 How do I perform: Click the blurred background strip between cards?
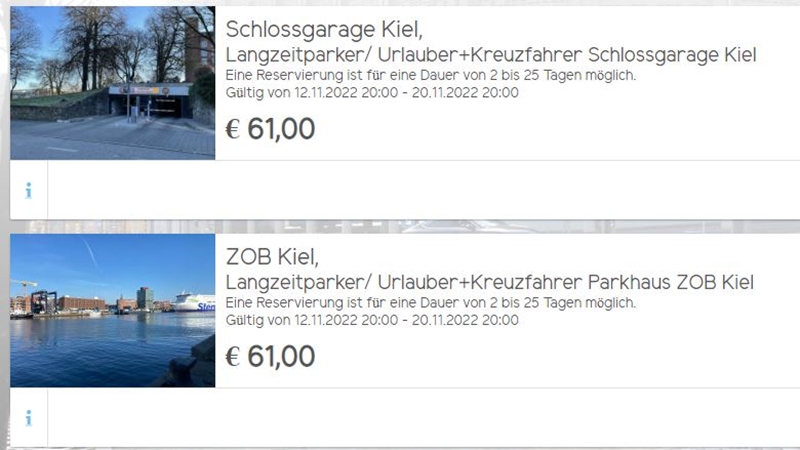pyautogui.click(x=405, y=227)
